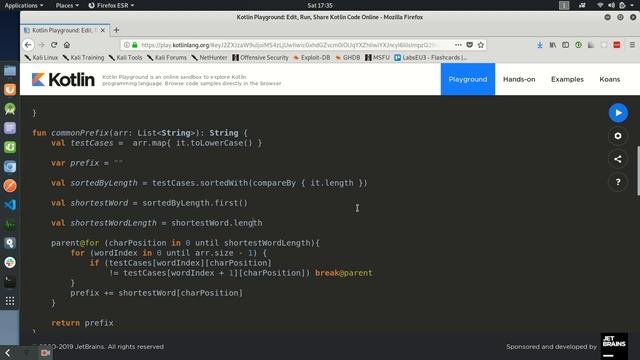
Task: Share the code with share icon
Action: (x=618, y=159)
